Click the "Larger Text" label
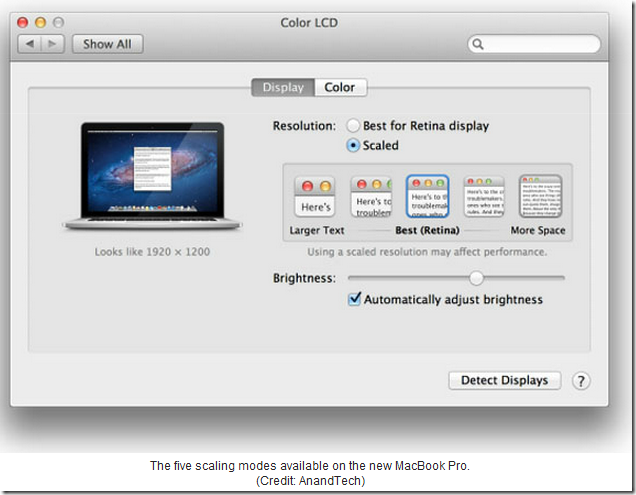The image size is (636, 495). pos(317,230)
